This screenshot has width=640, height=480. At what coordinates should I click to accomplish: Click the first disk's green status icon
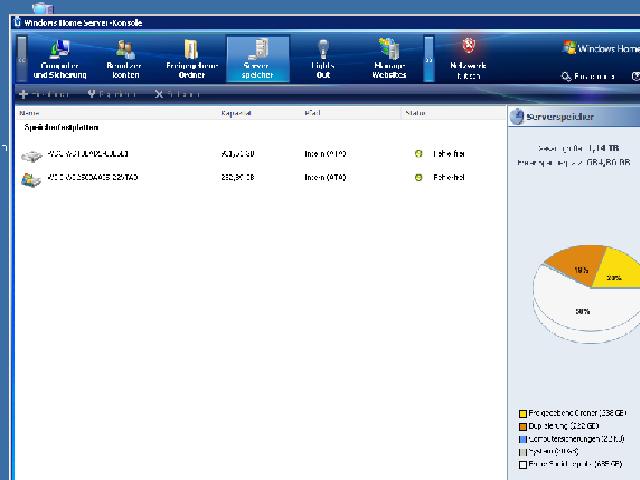pyautogui.click(x=418, y=154)
